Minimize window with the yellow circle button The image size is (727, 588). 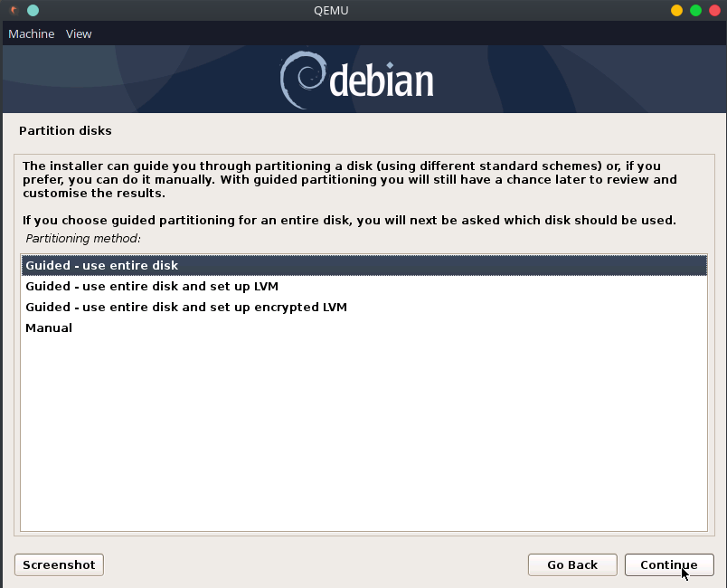pyautogui.click(x=676, y=11)
